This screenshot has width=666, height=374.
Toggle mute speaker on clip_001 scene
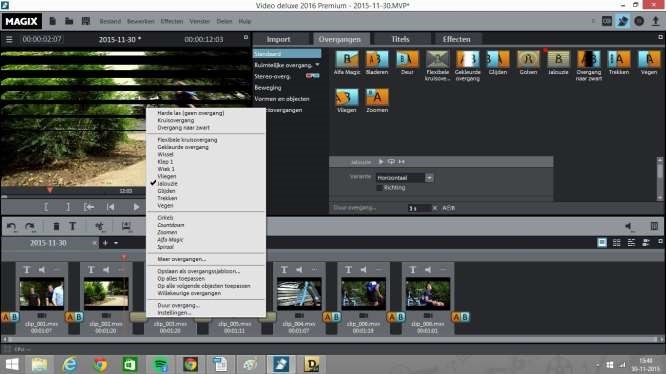[42, 270]
